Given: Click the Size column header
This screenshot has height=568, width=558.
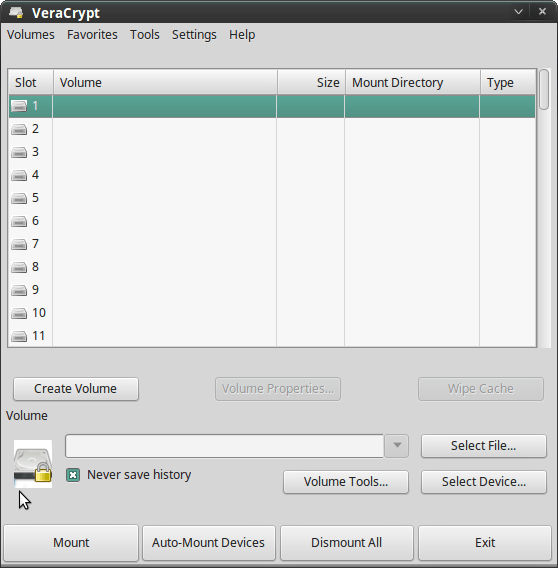Looking at the screenshot, I should [311, 83].
